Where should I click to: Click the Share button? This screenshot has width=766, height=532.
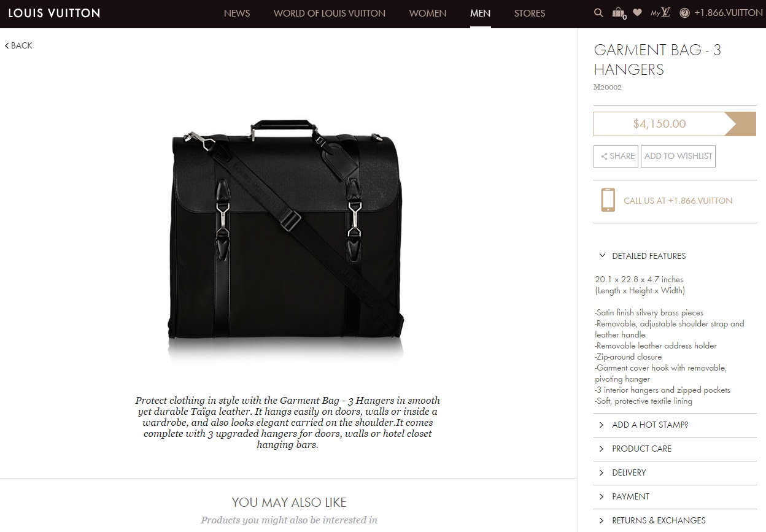616,156
